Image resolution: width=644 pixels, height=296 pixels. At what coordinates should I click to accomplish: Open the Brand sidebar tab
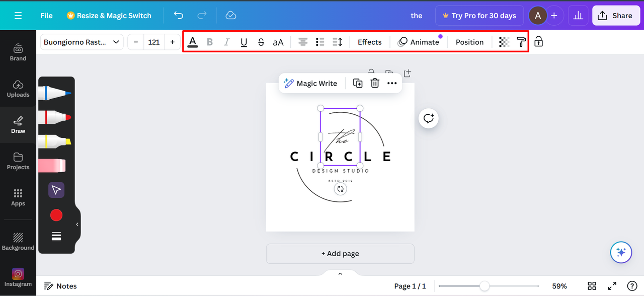[x=18, y=52]
